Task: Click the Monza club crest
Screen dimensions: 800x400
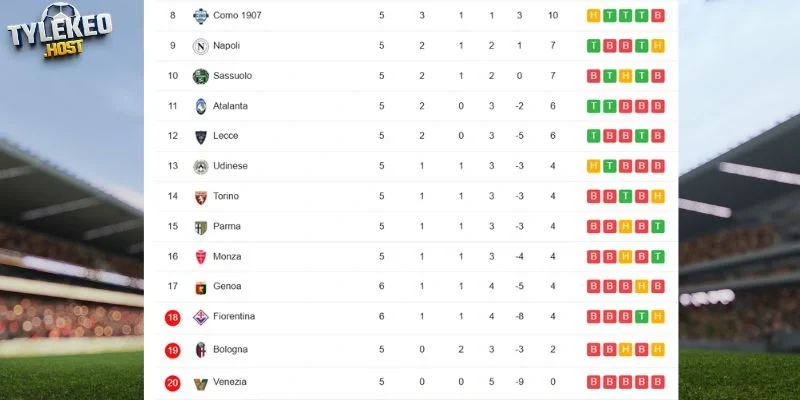Action: click(x=201, y=257)
